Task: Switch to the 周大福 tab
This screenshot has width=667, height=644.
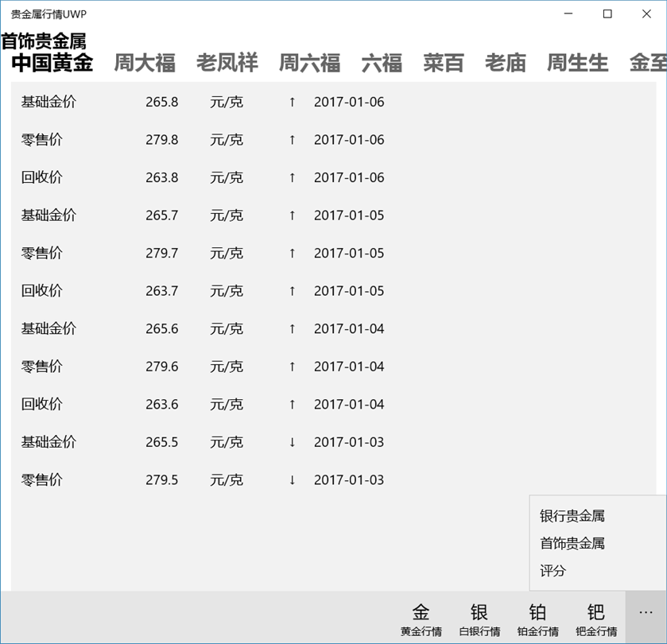Action: coord(145,63)
